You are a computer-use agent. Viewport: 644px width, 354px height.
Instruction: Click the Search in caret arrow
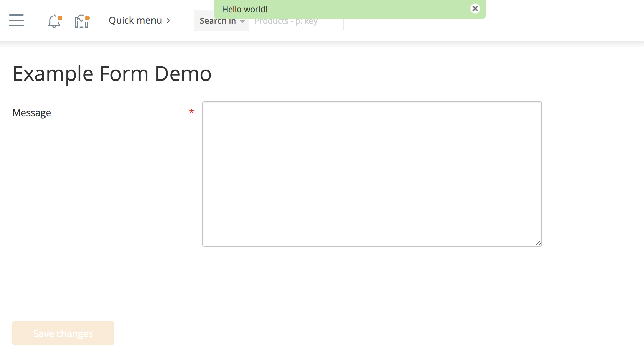click(242, 22)
